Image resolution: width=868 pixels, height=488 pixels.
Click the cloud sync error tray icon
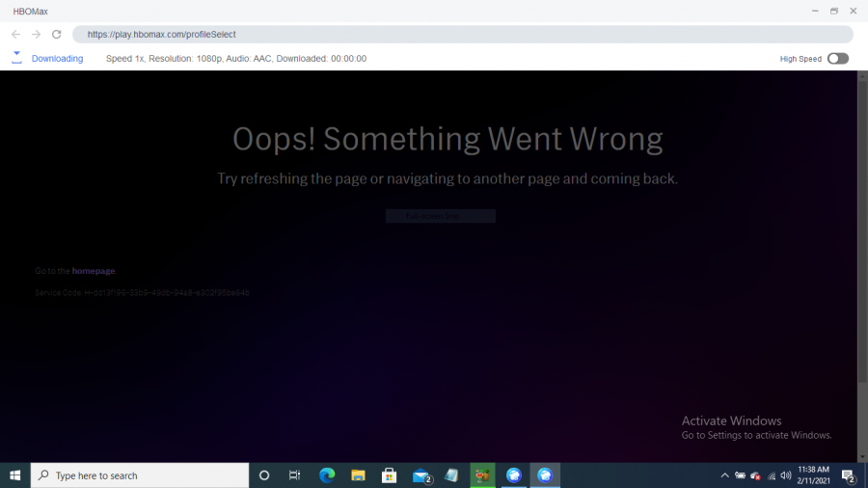[755, 475]
